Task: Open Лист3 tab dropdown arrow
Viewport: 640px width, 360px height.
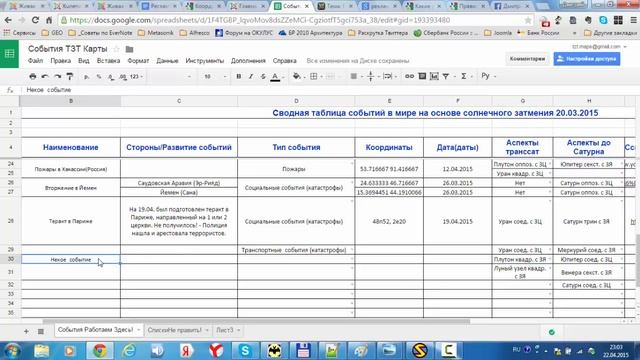Action: (238, 330)
